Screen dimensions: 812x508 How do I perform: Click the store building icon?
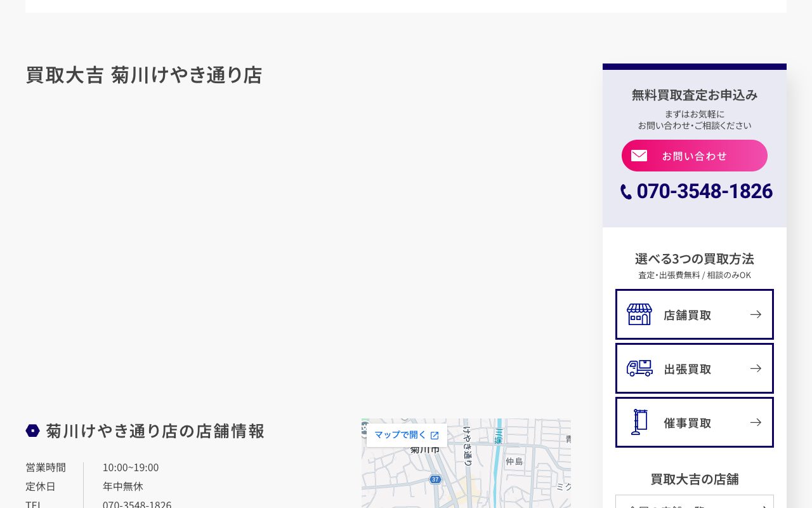click(639, 314)
